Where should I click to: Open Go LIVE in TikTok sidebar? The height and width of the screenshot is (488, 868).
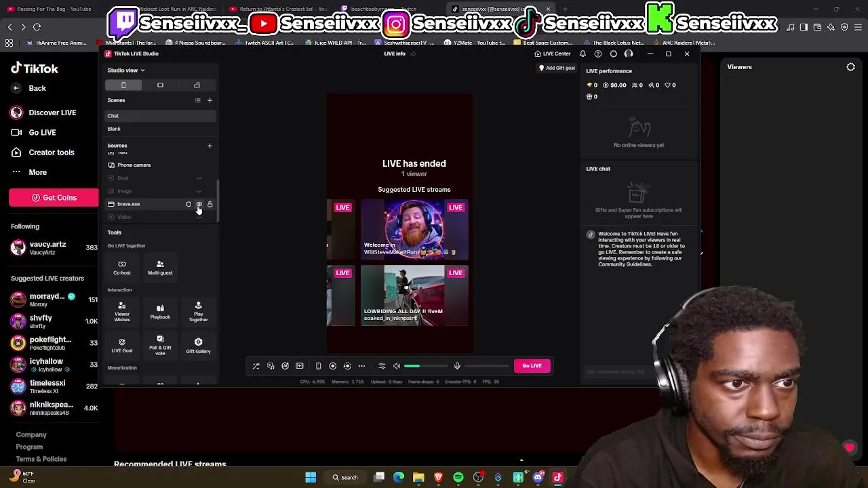(34, 132)
